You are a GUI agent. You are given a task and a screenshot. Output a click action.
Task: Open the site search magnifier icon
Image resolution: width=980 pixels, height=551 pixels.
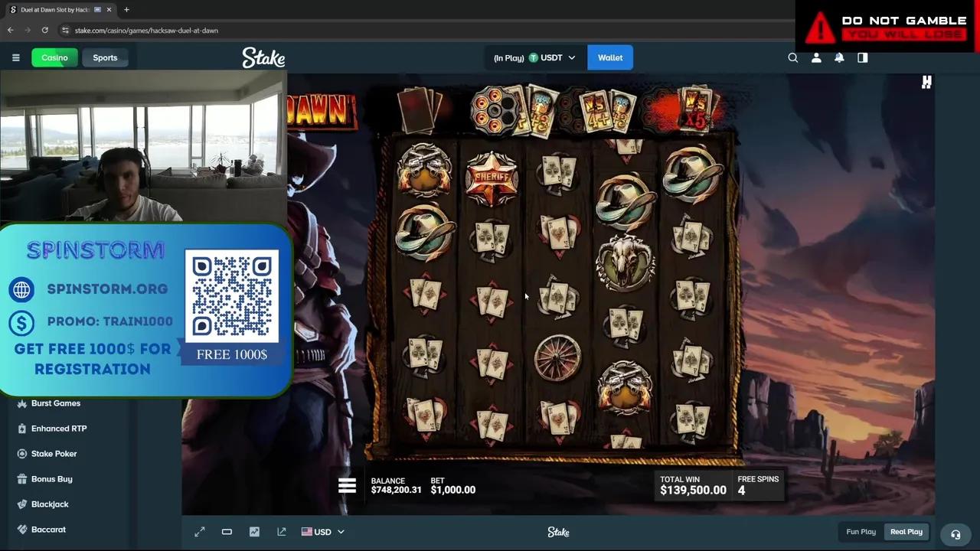point(793,57)
